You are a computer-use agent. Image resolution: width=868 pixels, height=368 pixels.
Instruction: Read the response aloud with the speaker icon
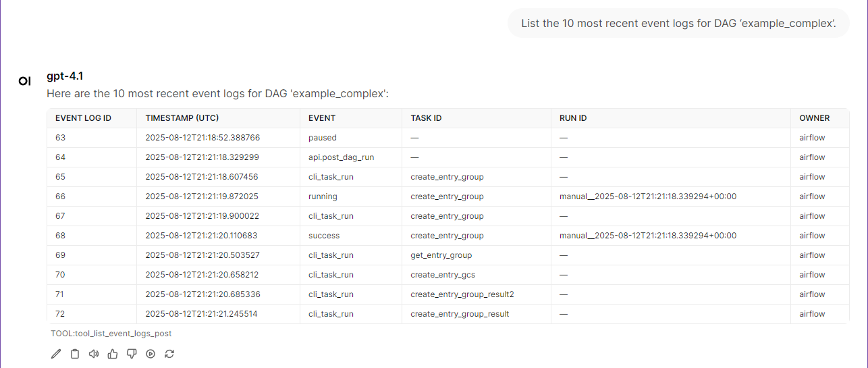(x=94, y=354)
